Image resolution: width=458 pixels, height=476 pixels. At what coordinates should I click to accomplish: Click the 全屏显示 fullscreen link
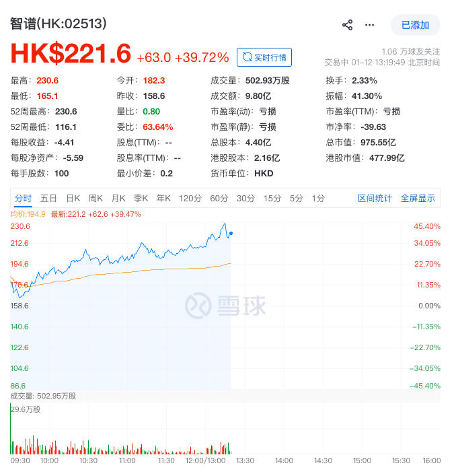point(418,198)
